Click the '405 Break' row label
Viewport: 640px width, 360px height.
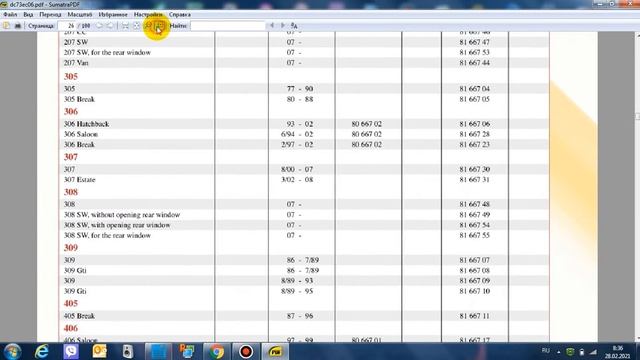tap(79, 316)
